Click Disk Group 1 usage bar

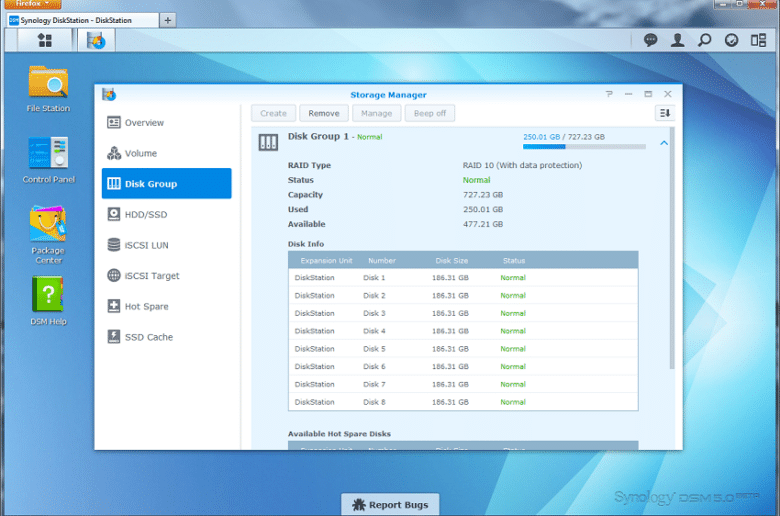coord(584,147)
